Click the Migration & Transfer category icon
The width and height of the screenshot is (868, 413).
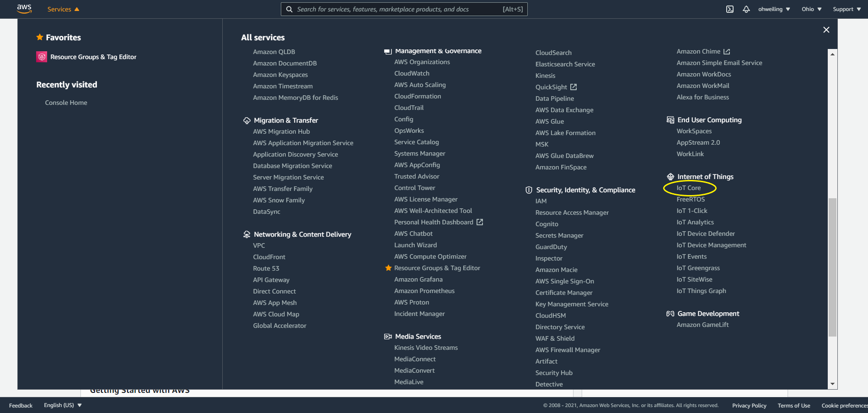pos(247,120)
